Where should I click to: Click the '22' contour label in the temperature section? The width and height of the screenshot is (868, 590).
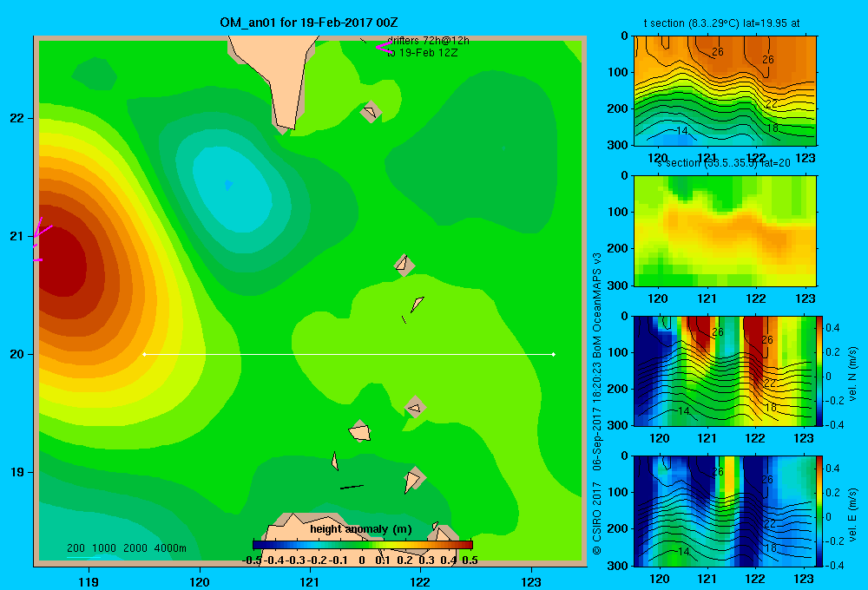tap(771, 103)
